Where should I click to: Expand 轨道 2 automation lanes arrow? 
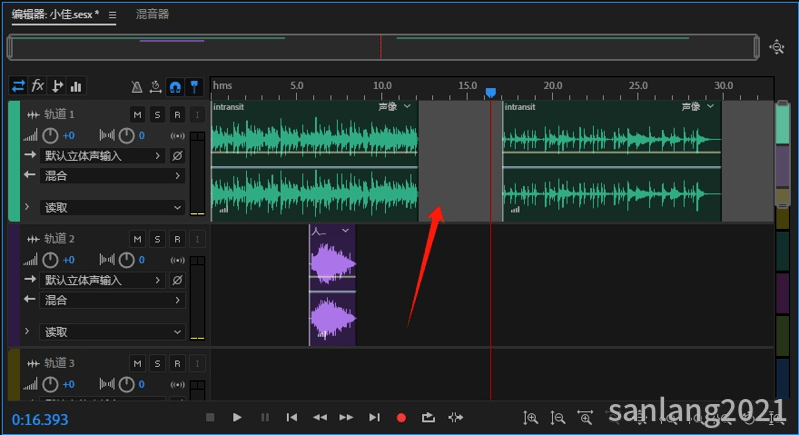(27, 331)
